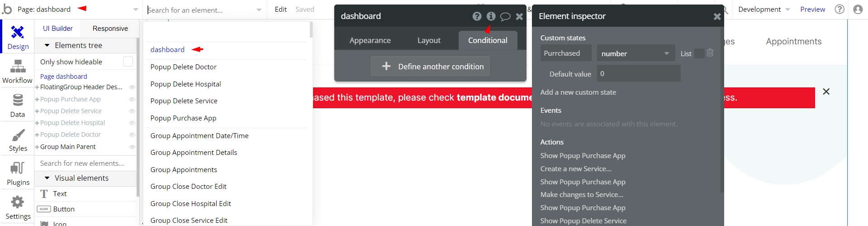Image resolution: width=868 pixels, height=226 pixels.
Task: Open the Design tab in sidebar
Action: [18, 37]
